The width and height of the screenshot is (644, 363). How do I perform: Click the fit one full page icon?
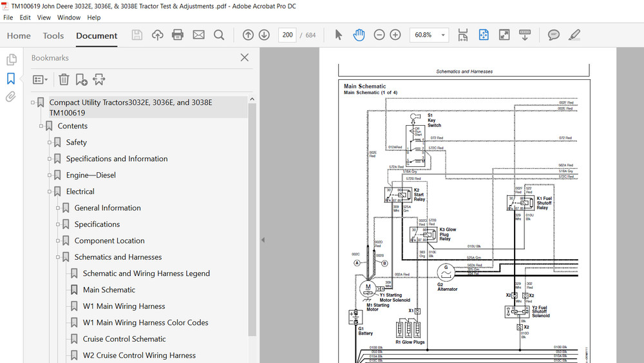click(484, 35)
